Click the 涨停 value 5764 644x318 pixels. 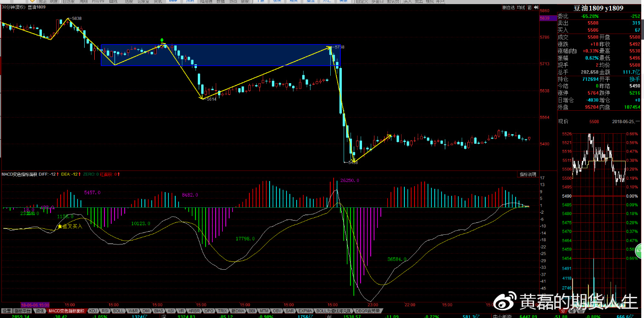click(x=593, y=93)
